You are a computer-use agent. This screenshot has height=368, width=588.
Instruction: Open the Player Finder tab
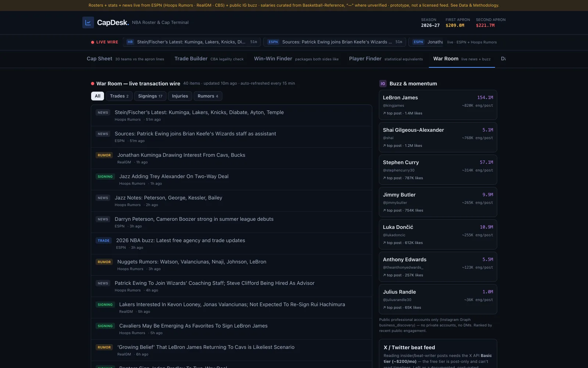pyautogui.click(x=386, y=59)
